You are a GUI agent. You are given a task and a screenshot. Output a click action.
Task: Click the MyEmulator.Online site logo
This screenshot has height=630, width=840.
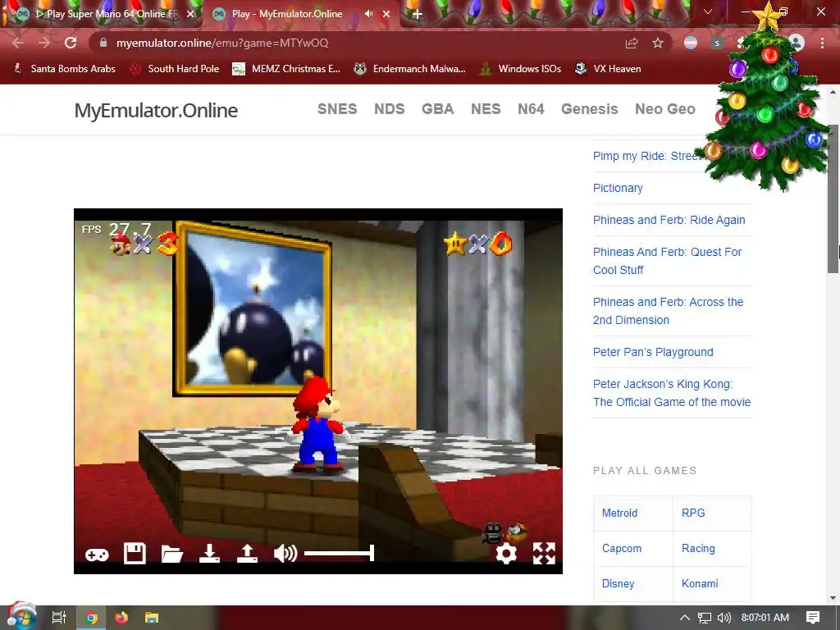(156, 111)
